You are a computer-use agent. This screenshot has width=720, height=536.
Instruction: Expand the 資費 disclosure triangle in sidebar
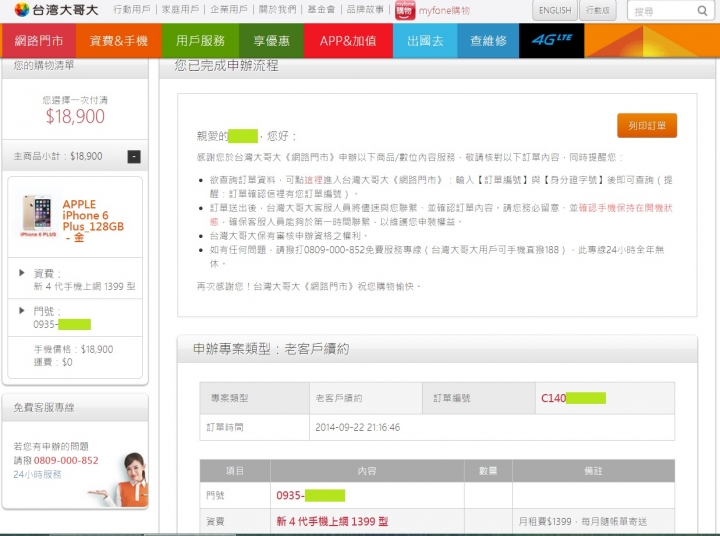[x=22, y=273]
